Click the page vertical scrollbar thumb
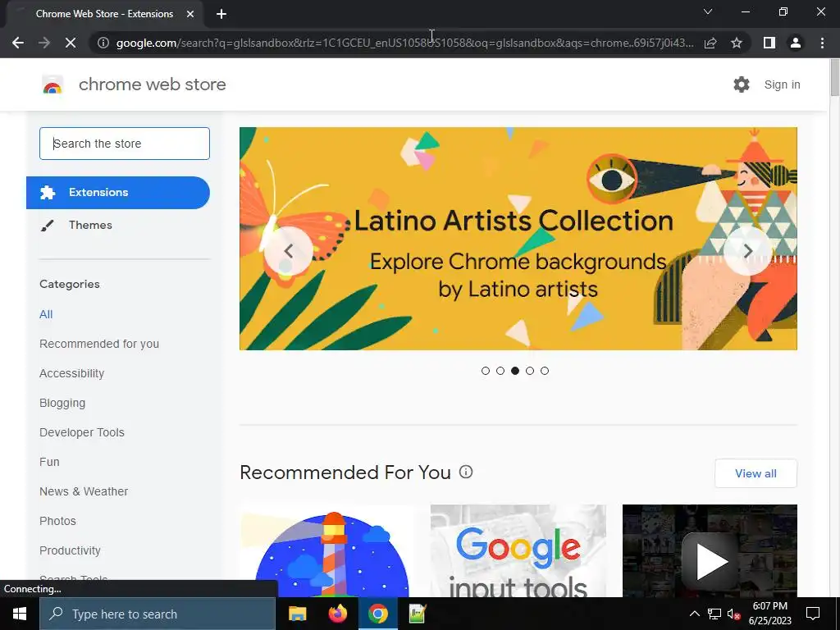Screen dimensions: 840x630 click(834, 78)
